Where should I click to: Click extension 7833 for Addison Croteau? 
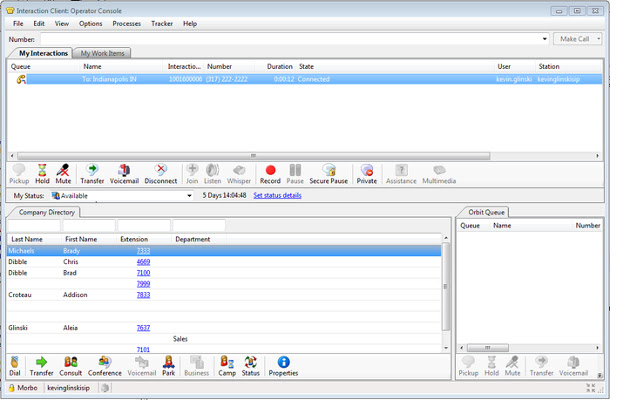pos(143,295)
